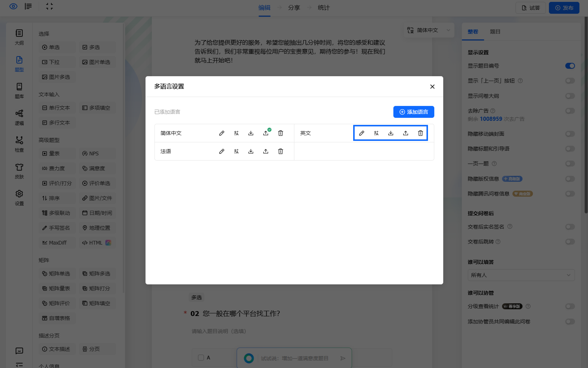Upload translation for 英文 row
This screenshot has height=368, width=588.
coord(405,133)
